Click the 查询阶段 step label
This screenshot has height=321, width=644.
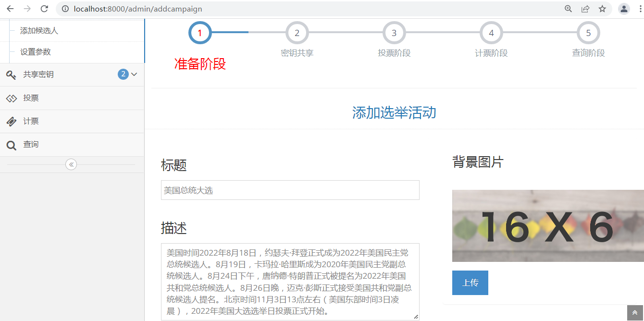pos(588,53)
